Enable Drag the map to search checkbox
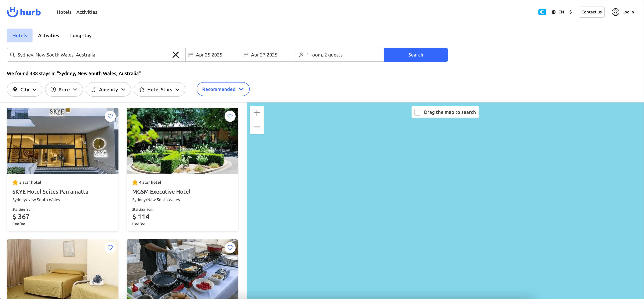Viewport: 644px width, 299px height. pos(418,112)
